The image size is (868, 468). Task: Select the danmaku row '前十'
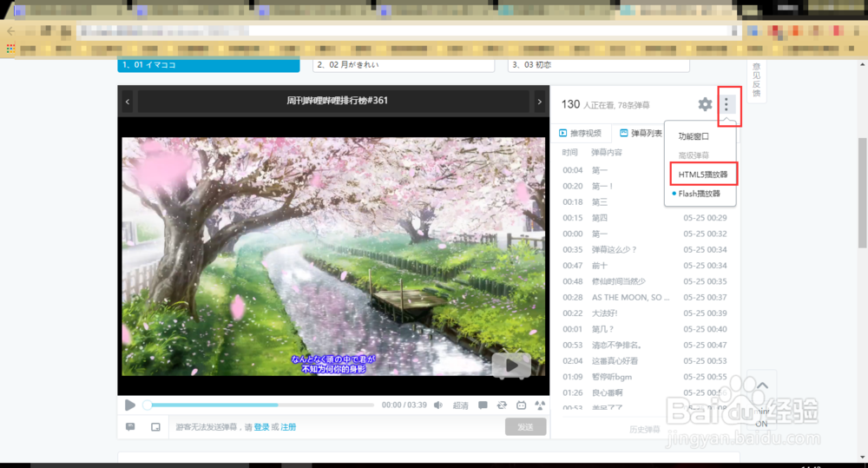[x=645, y=266]
